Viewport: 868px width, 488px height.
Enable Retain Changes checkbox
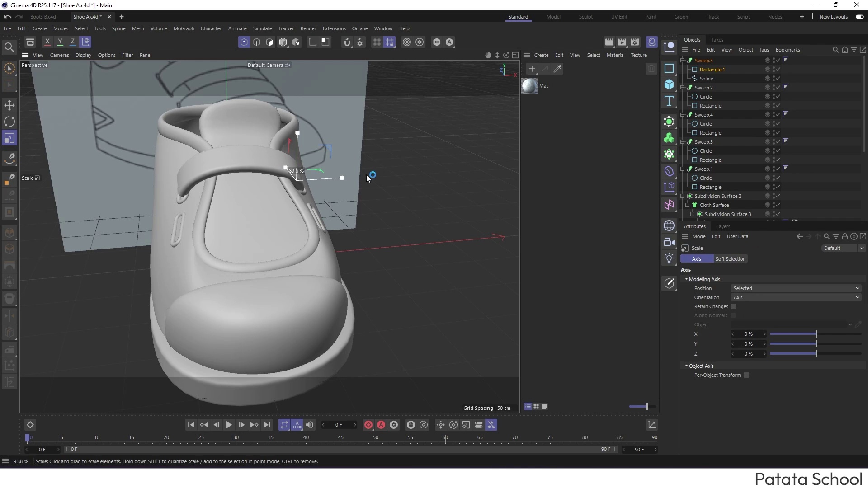[733, 306]
